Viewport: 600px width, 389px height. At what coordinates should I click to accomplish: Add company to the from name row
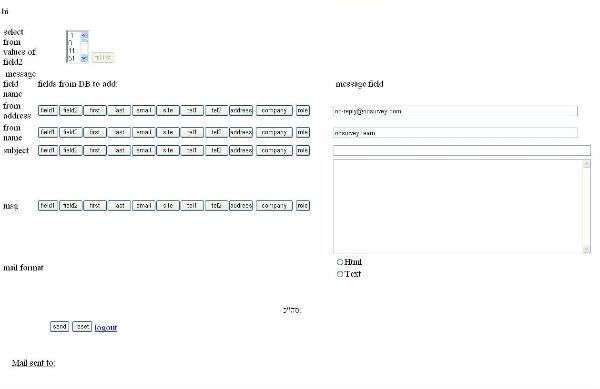pyautogui.click(x=274, y=132)
